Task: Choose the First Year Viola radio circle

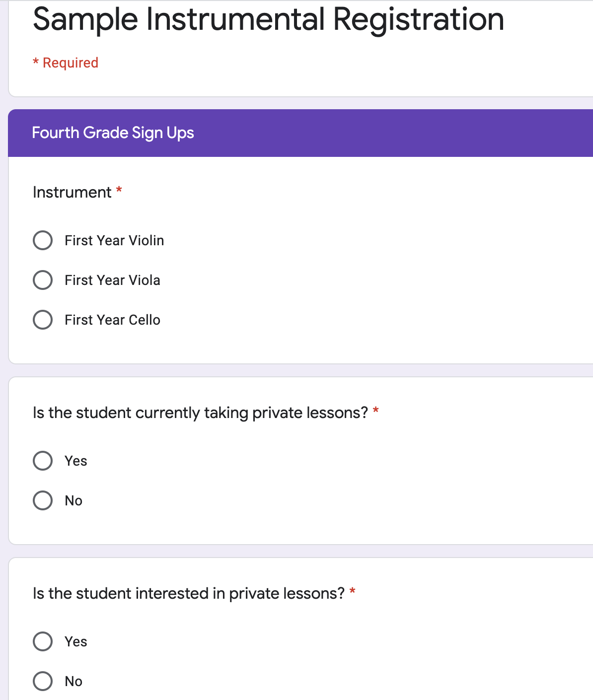Action: pyautogui.click(x=43, y=280)
